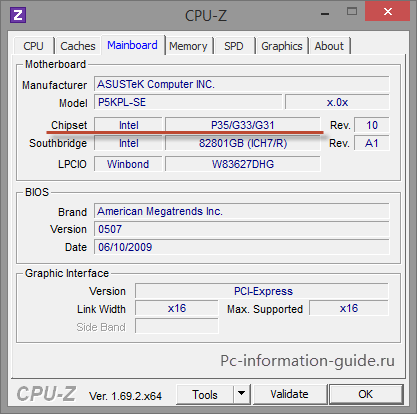Click the CPU-Z purple Z icon

point(18,15)
